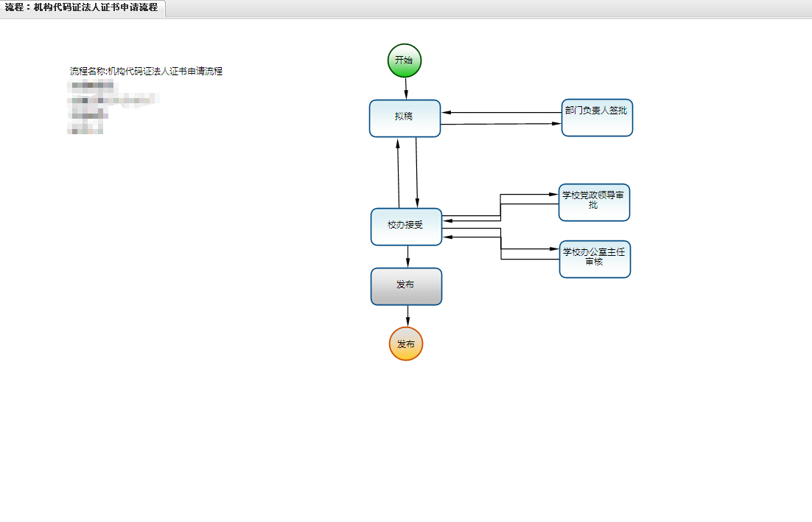The image size is (812, 522).
Task: Select arrowhead entering 学校办公室主任审核 node
Action: [554, 249]
